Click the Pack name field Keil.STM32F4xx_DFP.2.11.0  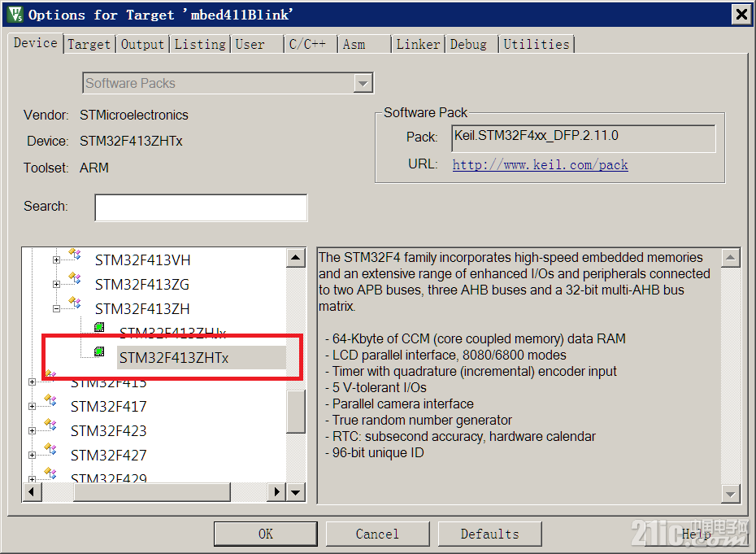(x=584, y=138)
